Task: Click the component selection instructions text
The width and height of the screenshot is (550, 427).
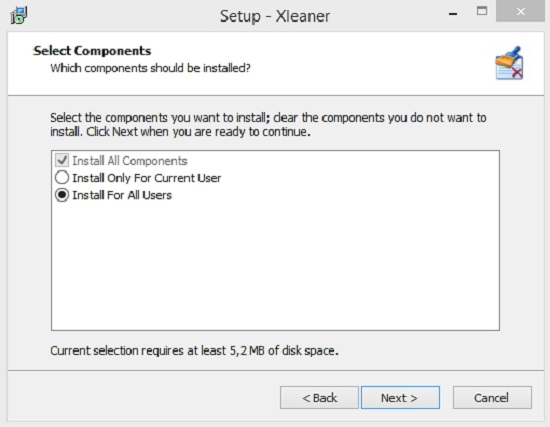Action: pos(268,125)
